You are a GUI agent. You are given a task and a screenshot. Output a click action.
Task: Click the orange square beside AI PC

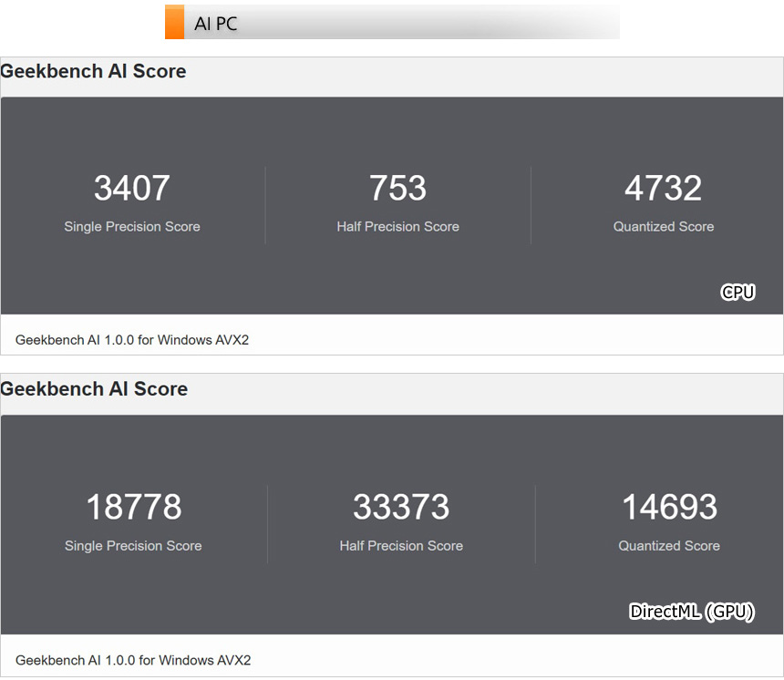(174, 23)
